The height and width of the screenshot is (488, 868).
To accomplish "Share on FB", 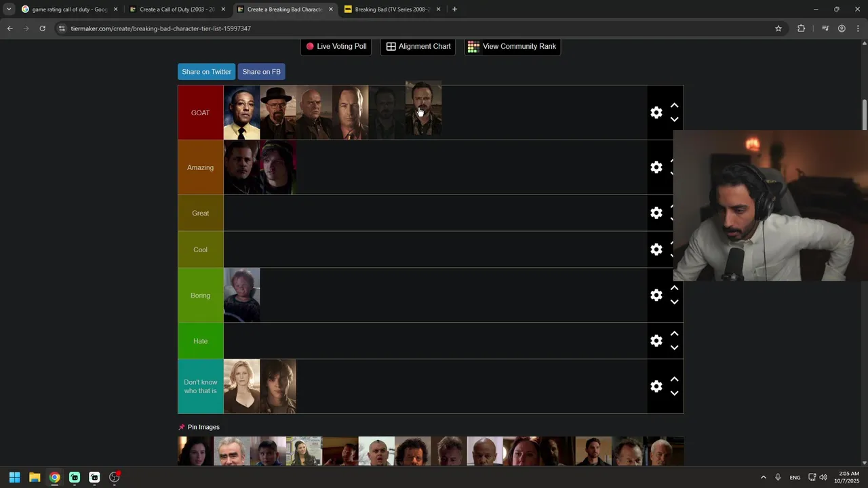I will pyautogui.click(x=261, y=72).
